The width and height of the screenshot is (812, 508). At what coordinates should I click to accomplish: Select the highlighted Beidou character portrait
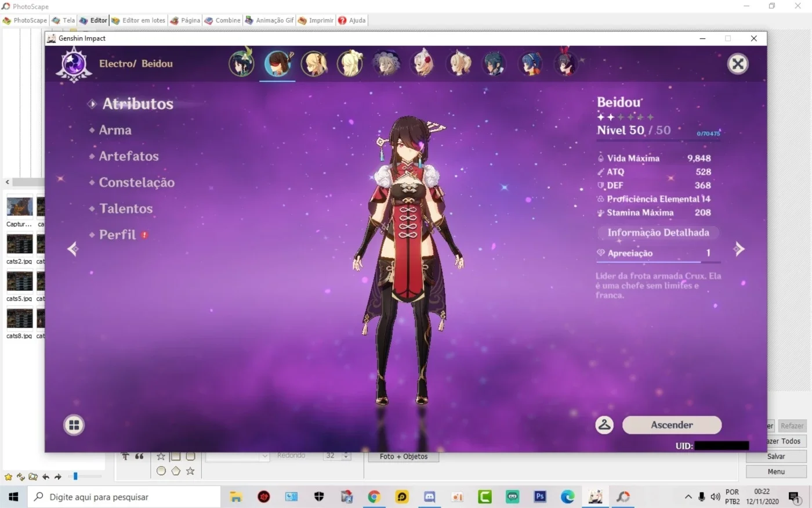278,63
